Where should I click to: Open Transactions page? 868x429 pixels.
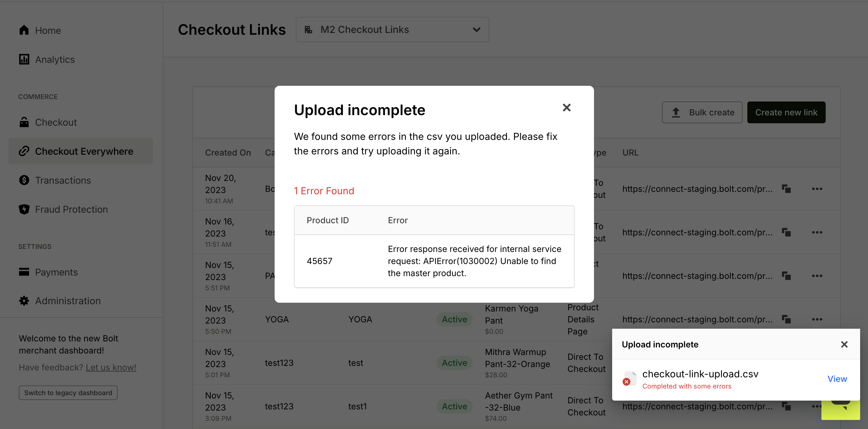63,180
